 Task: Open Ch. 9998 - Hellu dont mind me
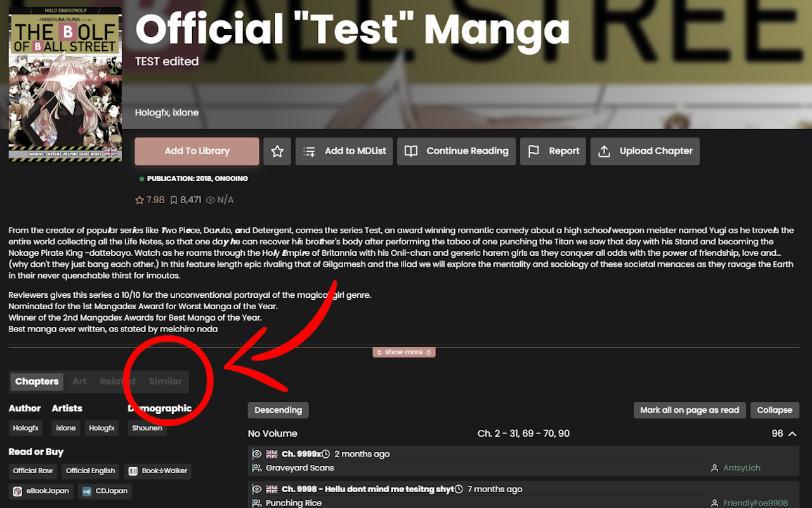click(x=368, y=489)
